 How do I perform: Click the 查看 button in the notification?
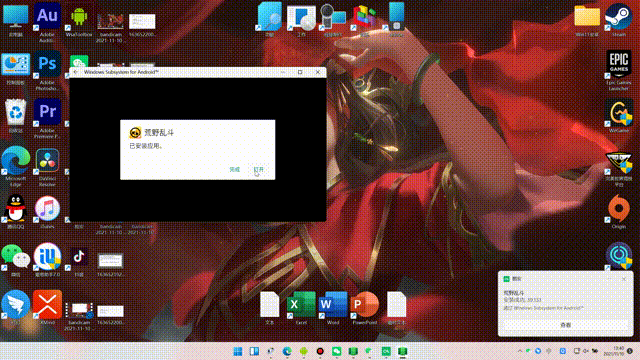566,325
